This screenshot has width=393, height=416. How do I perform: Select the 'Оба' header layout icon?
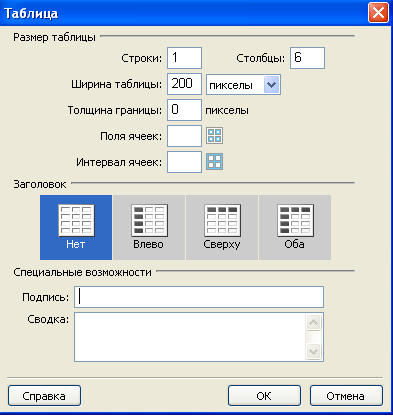coord(295,227)
